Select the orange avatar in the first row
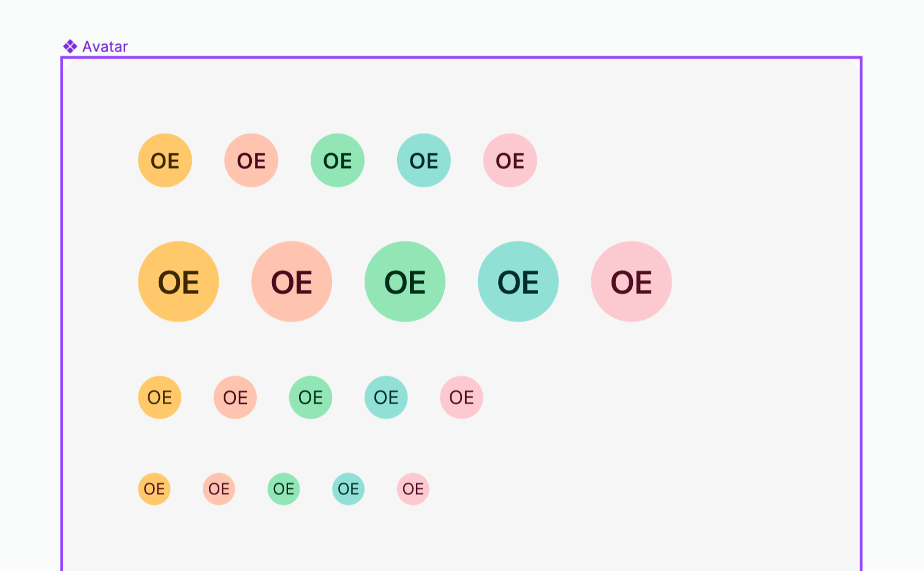 point(165,161)
